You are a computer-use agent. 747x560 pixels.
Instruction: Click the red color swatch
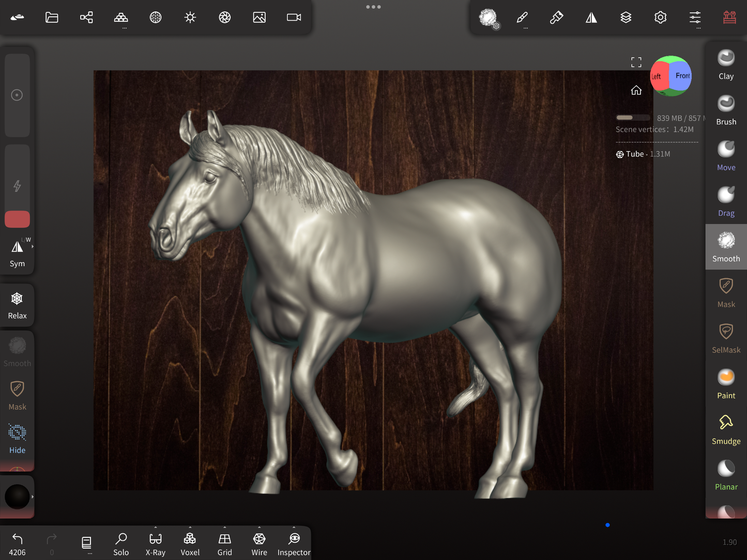[17, 219]
